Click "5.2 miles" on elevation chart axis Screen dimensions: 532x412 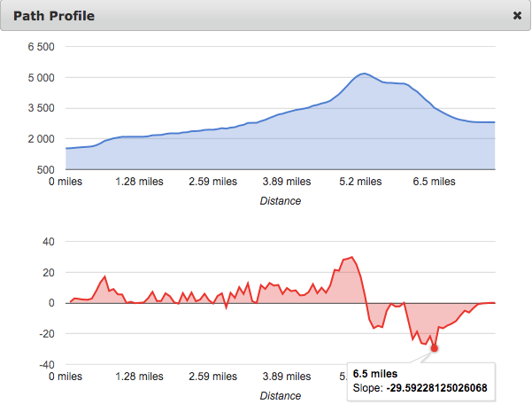point(361,182)
